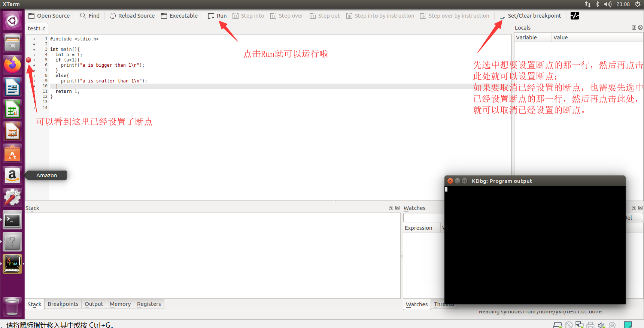
Task: Click Step into by instruction
Action: pyautogui.click(x=380, y=16)
